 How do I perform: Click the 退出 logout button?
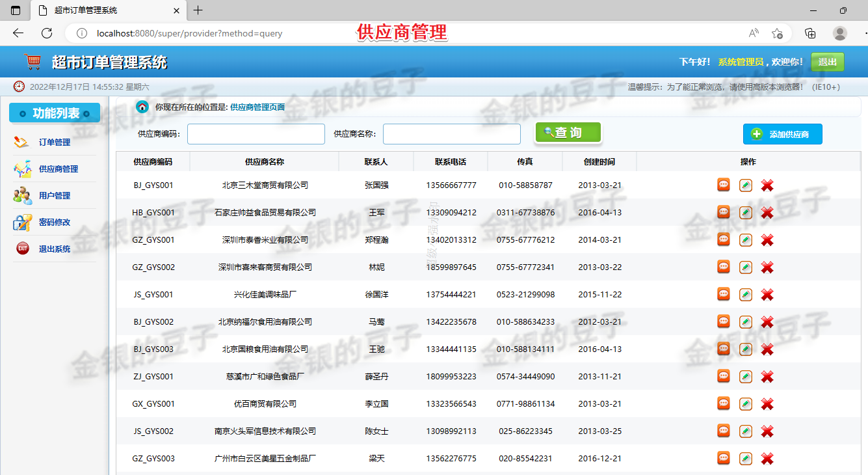tap(827, 61)
